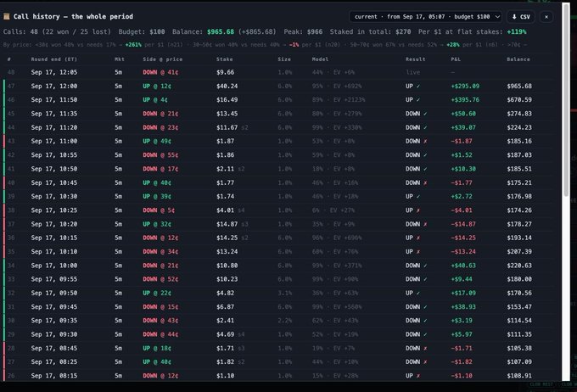Click balance '$107.09' in the 08:25 row
577x392 pixels.
click(519, 362)
